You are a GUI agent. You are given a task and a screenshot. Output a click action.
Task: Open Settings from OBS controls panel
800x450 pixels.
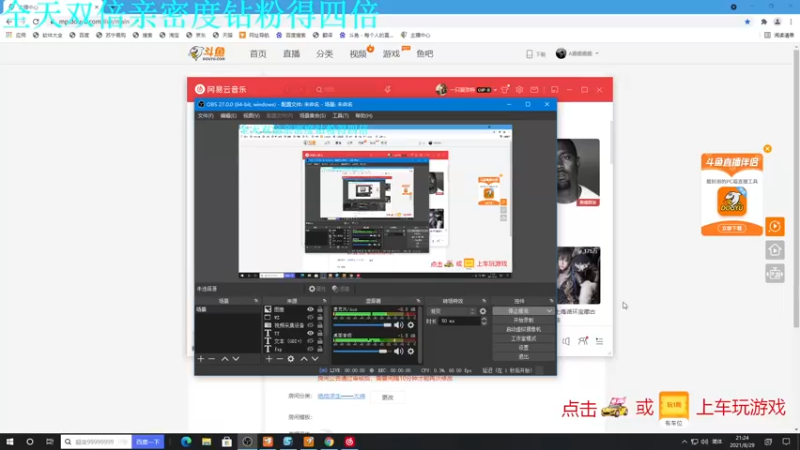click(523, 347)
